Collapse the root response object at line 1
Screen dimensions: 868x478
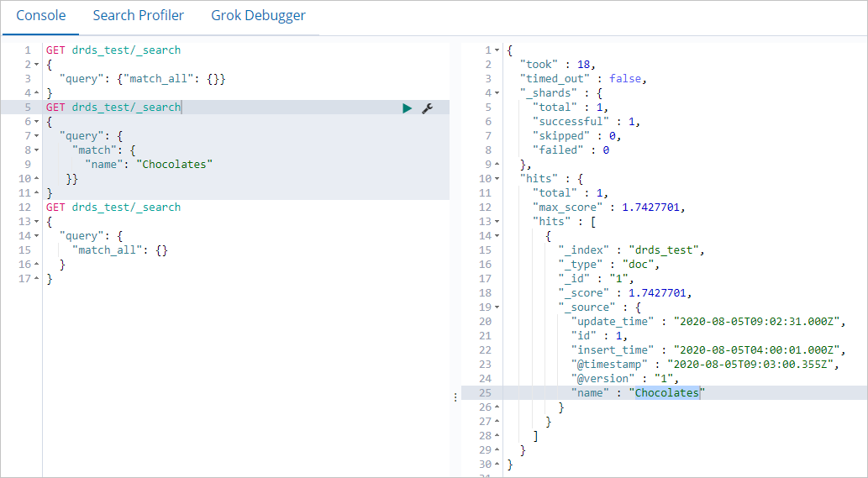point(497,50)
